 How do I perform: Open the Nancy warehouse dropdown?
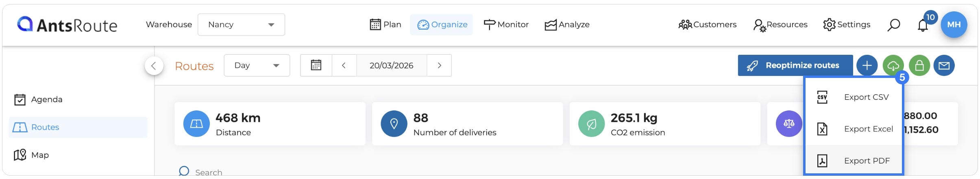[x=241, y=25]
